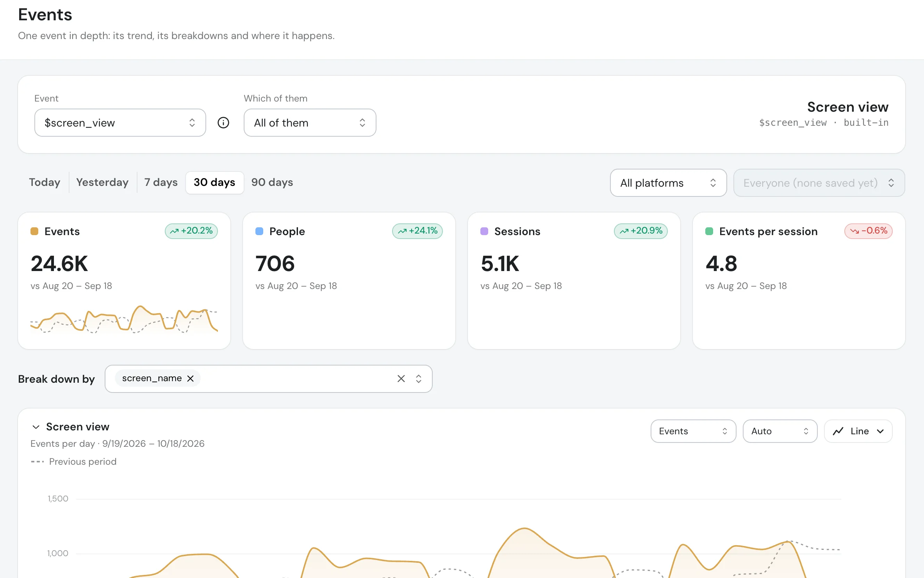Click the event info icon
Viewport: 924px width, 578px height.
pos(223,123)
